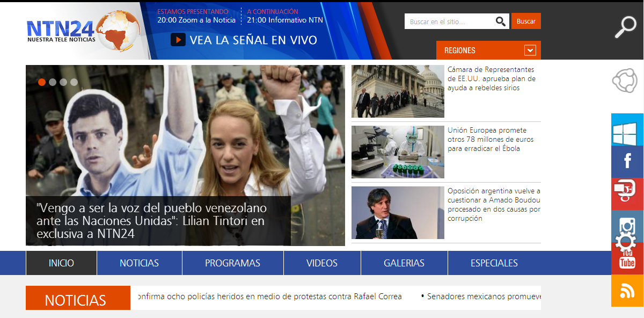This screenshot has width=644, height=318.
Task: Open the Regiones menu label
Action: tap(460, 50)
